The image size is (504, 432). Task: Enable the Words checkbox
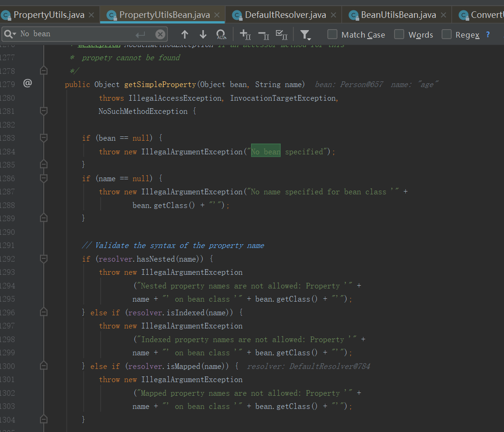(399, 34)
